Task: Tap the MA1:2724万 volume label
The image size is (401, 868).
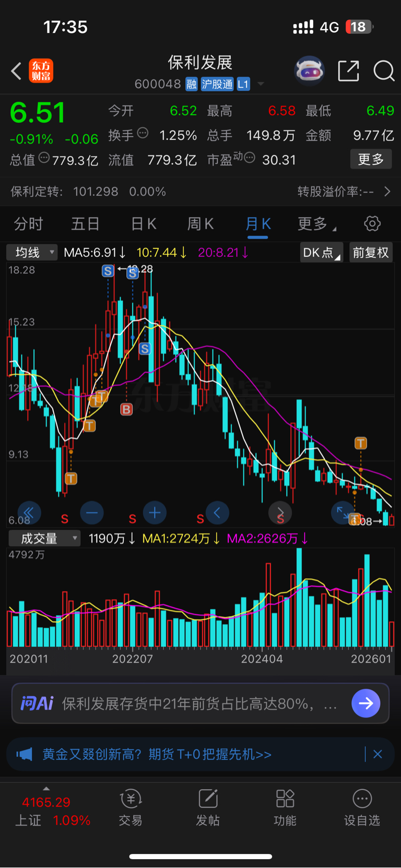Action: click(x=181, y=538)
